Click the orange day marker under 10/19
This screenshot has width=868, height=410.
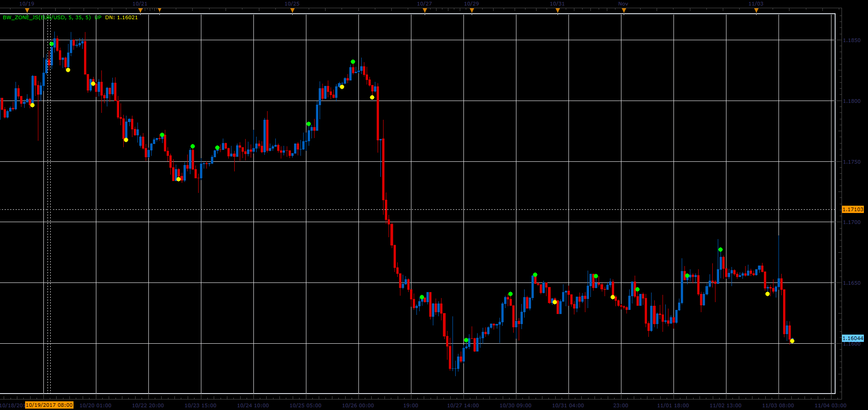27,10
